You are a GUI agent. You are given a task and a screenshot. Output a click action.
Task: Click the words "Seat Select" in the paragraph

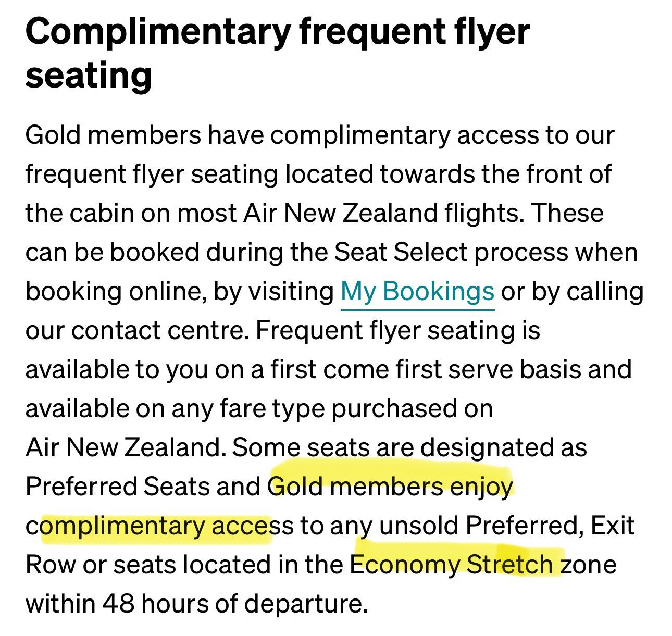[401, 252]
